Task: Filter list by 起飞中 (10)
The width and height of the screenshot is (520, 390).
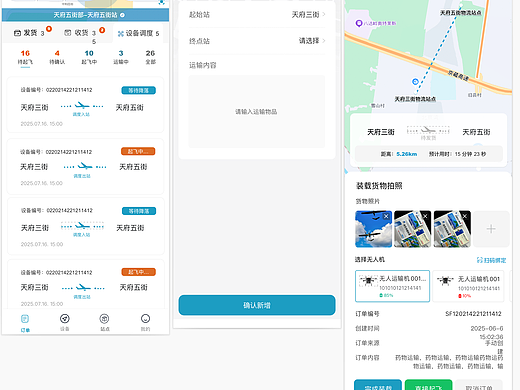Action: 89,57
